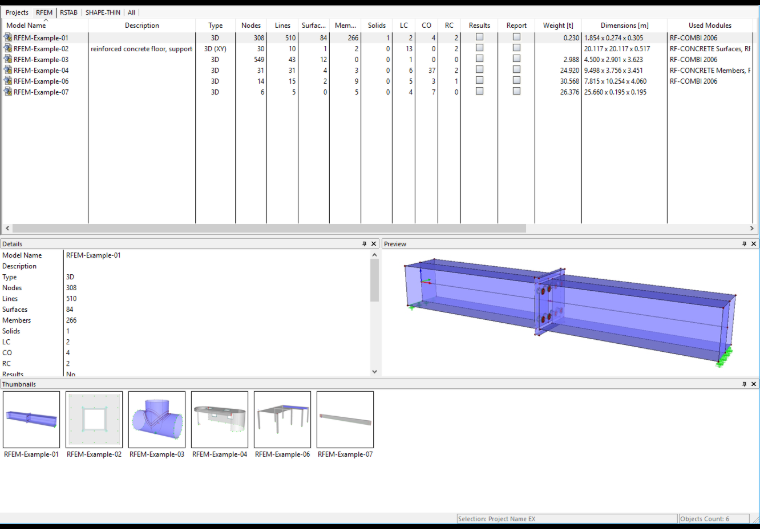Click dimensions '4.500 x 2.901 x 3.623'
Screen dimensions: 760x529
click(x=614, y=60)
